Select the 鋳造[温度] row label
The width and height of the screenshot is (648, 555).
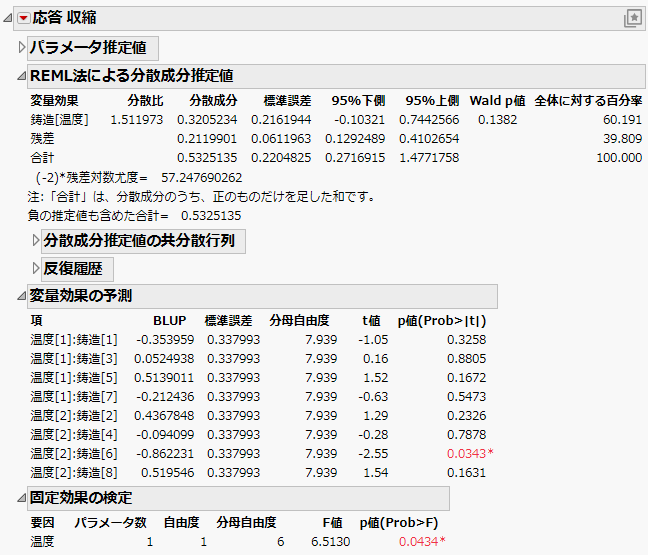click(x=60, y=120)
